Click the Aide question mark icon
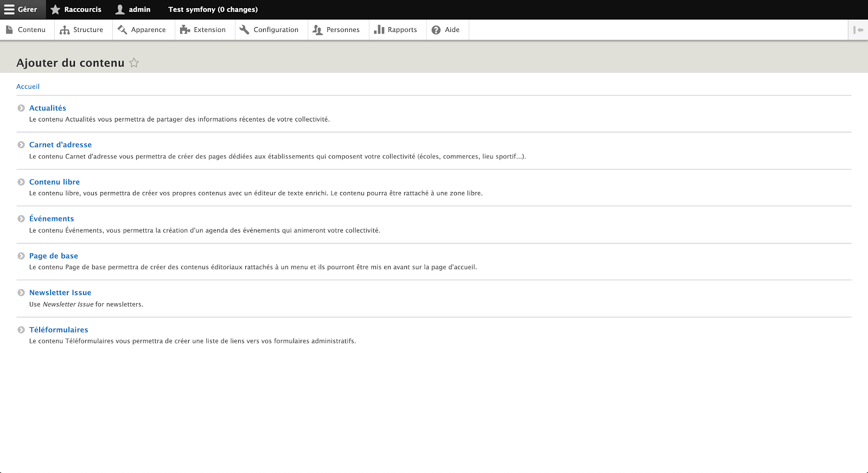868x473 pixels. tap(436, 30)
